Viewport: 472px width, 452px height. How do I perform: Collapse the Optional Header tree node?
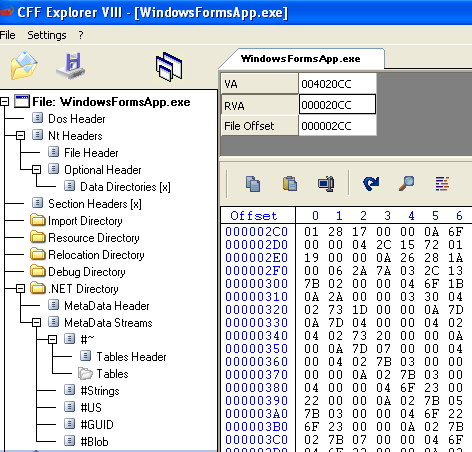36,169
